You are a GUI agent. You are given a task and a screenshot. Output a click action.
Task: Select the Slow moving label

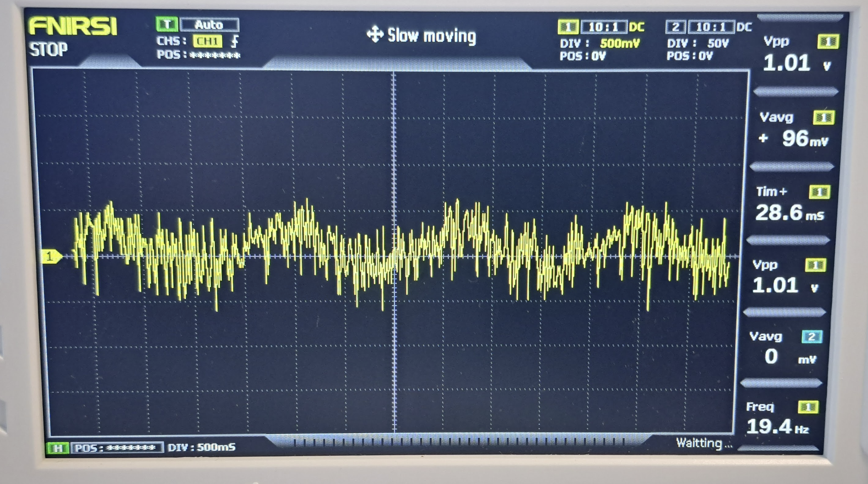click(x=432, y=36)
